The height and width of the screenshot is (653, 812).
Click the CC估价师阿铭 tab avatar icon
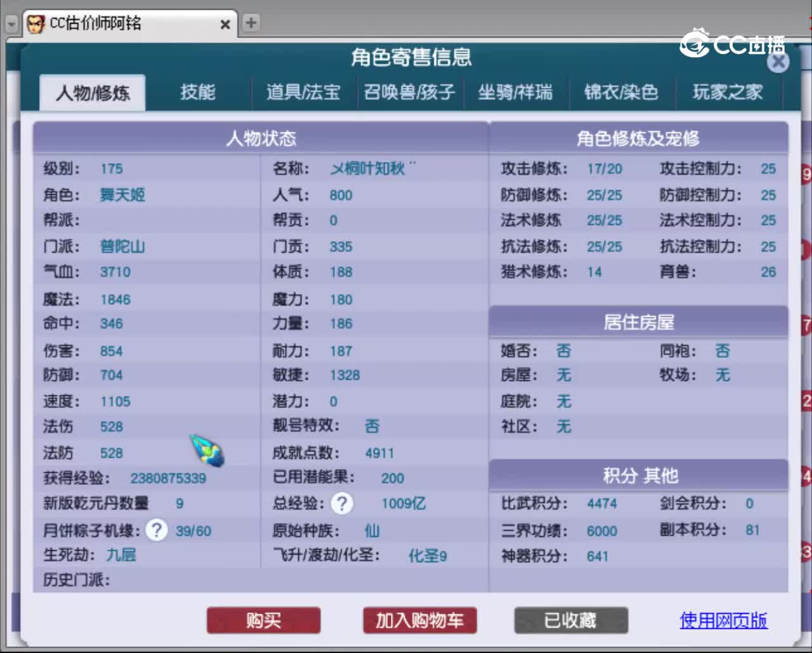click(36, 24)
